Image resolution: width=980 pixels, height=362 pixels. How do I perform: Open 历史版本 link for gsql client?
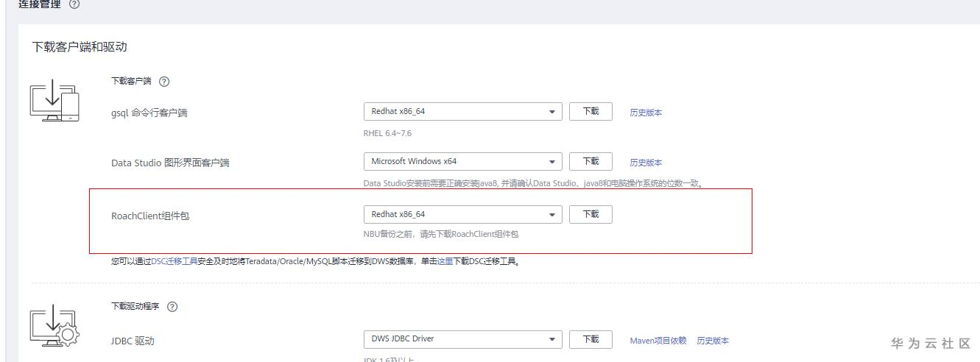point(646,113)
